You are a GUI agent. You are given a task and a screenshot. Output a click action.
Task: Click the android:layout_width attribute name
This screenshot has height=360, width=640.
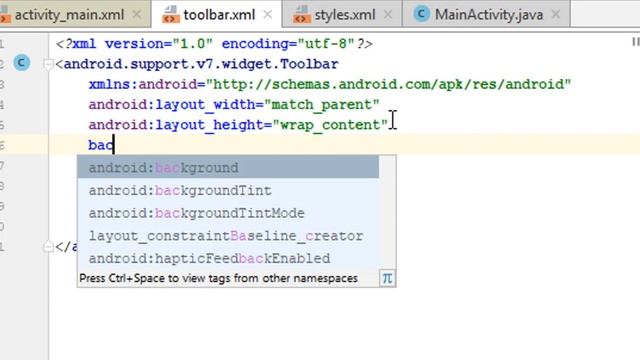tap(172, 104)
